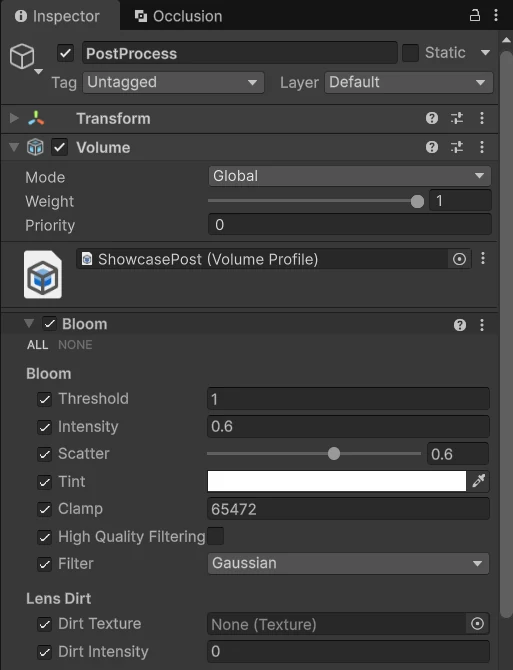
Task: Click the Dirt Texture None field
Action: click(x=337, y=624)
